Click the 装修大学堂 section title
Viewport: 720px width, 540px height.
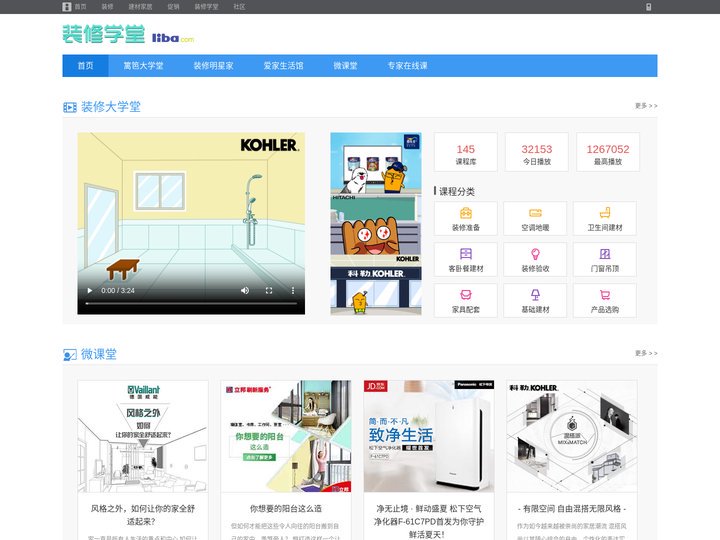111,107
